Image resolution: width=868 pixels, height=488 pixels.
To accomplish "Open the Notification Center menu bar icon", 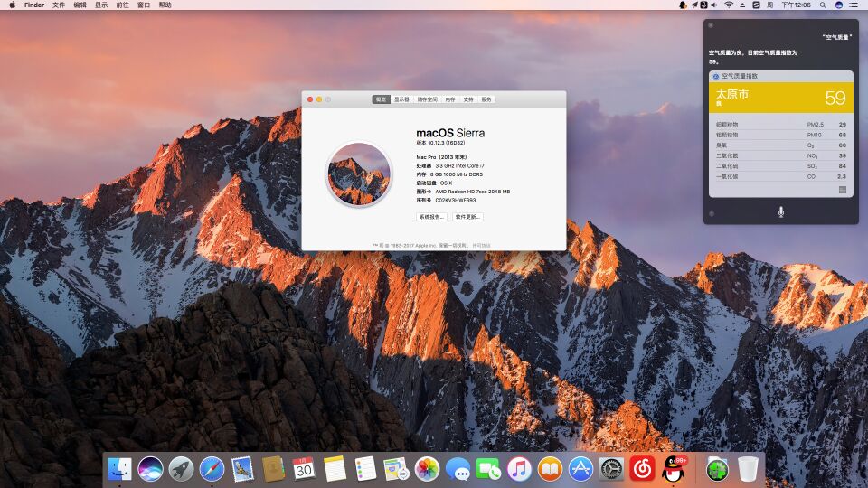I will 856,5.
